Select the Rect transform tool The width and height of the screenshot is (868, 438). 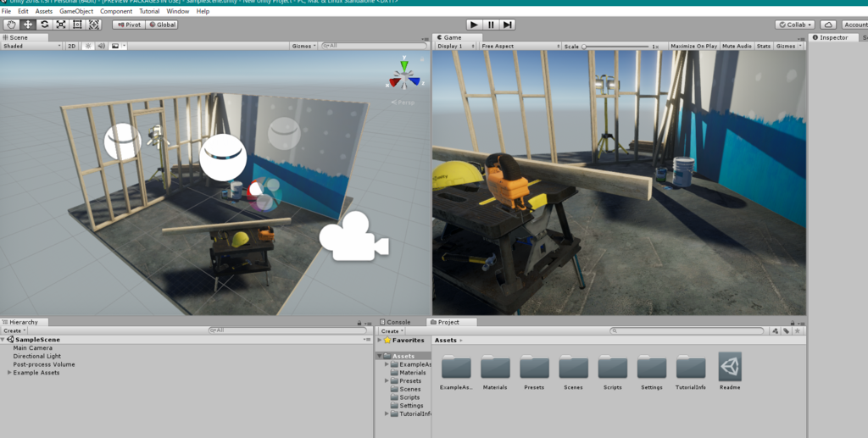point(77,25)
